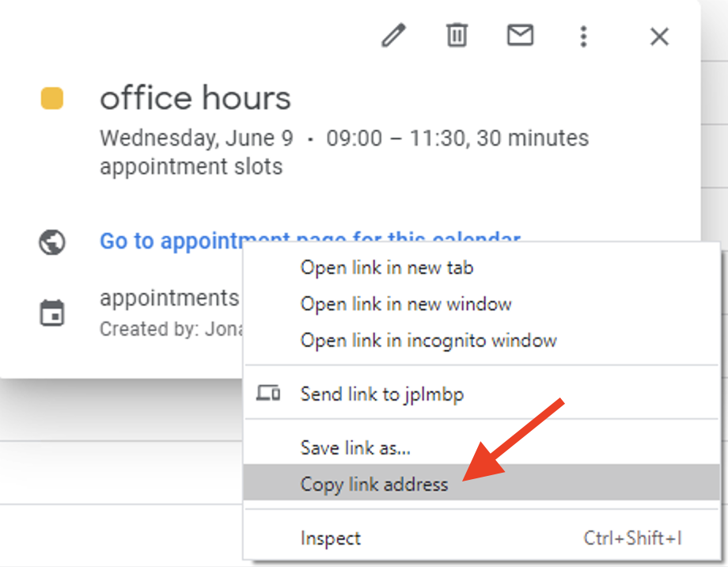Click the calendar icon next to appointments

point(52,312)
